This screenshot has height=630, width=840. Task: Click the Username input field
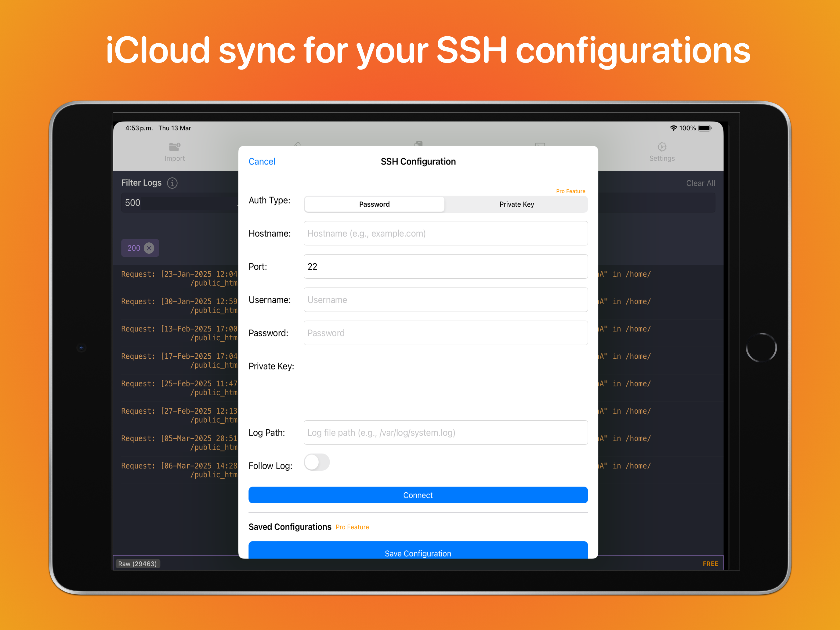coord(446,300)
